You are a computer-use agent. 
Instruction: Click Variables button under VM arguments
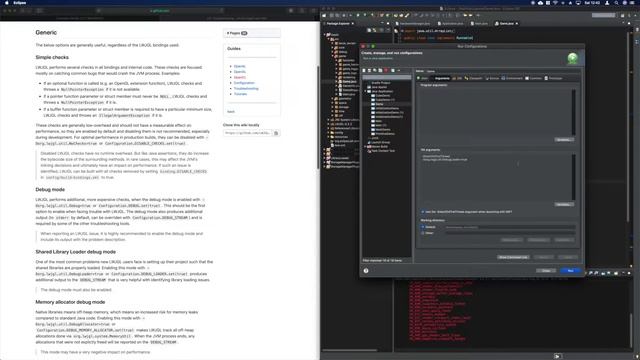(564, 204)
